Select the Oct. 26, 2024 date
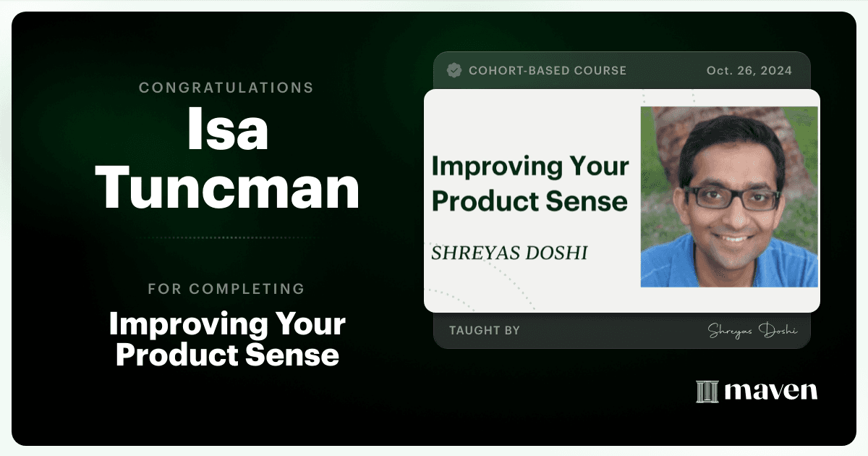This screenshot has width=868, height=456. 749,71
